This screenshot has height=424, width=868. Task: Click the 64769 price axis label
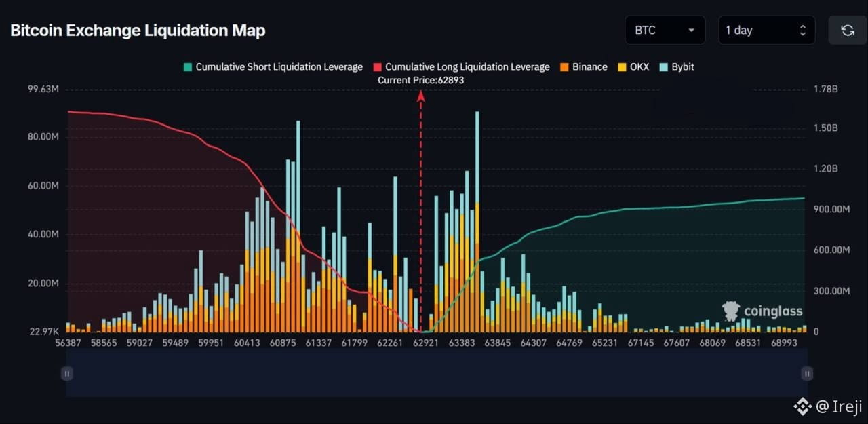click(569, 343)
